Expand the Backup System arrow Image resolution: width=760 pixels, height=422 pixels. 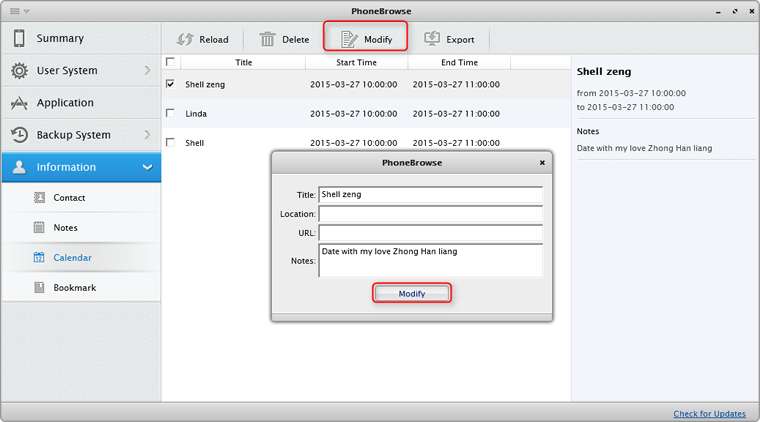click(x=147, y=135)
